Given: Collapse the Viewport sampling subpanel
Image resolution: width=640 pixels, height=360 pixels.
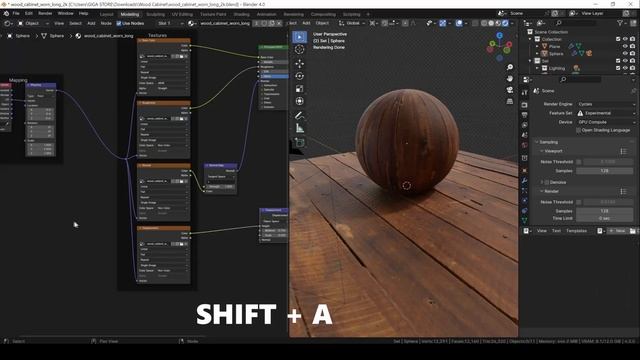Looking at the screenshot, I should 553,151.
